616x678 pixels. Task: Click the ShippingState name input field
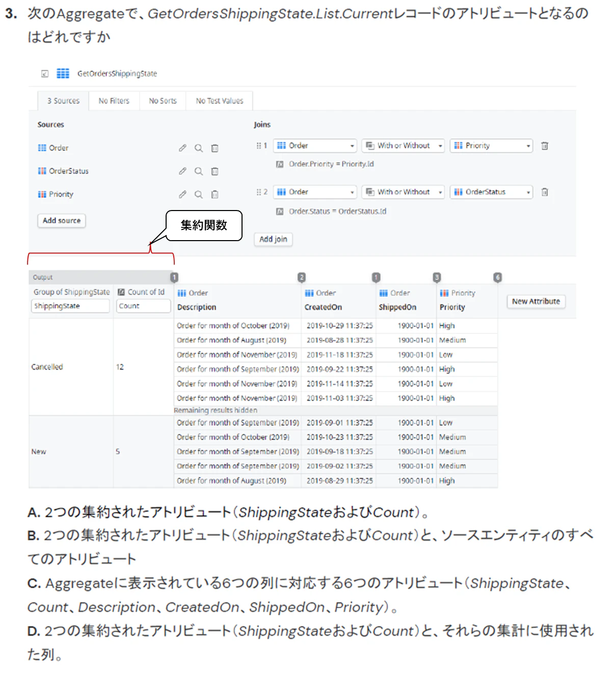coord(70,306)
